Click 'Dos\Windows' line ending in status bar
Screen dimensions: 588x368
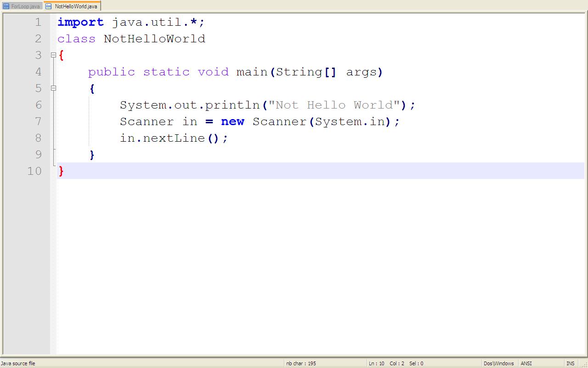(498, 363)
